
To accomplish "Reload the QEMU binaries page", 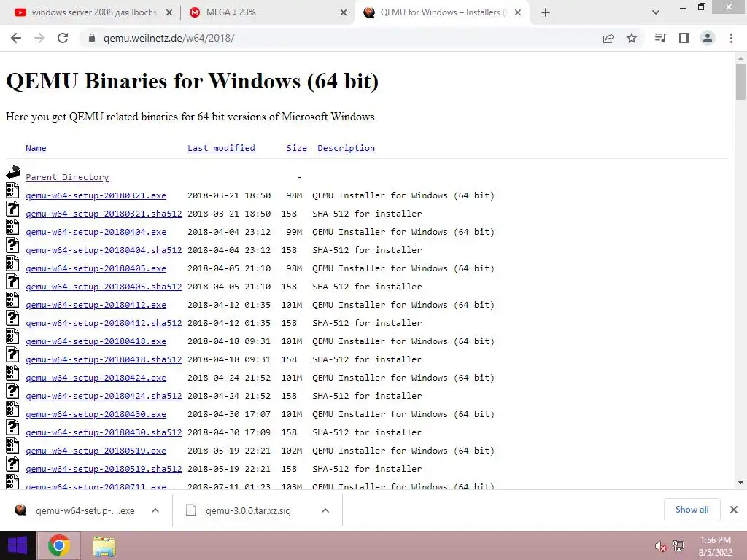I will 63,38.
